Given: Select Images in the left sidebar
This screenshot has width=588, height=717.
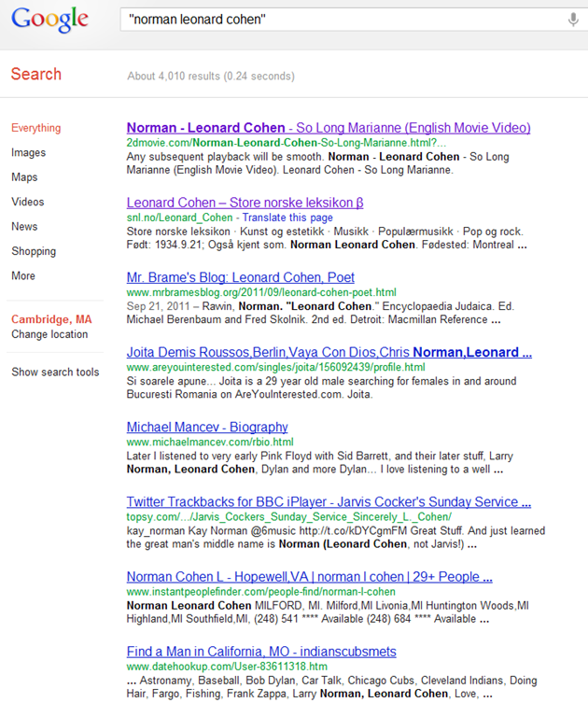Looking at the screenshot, I should click(x=28, y=153).
